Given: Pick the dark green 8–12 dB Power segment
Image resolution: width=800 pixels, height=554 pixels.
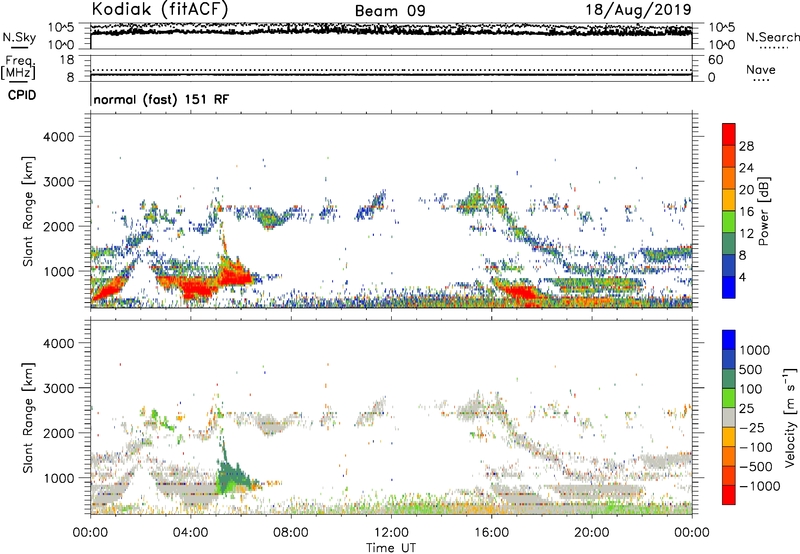Looking at the screenshot, I should tap(729, 244).
